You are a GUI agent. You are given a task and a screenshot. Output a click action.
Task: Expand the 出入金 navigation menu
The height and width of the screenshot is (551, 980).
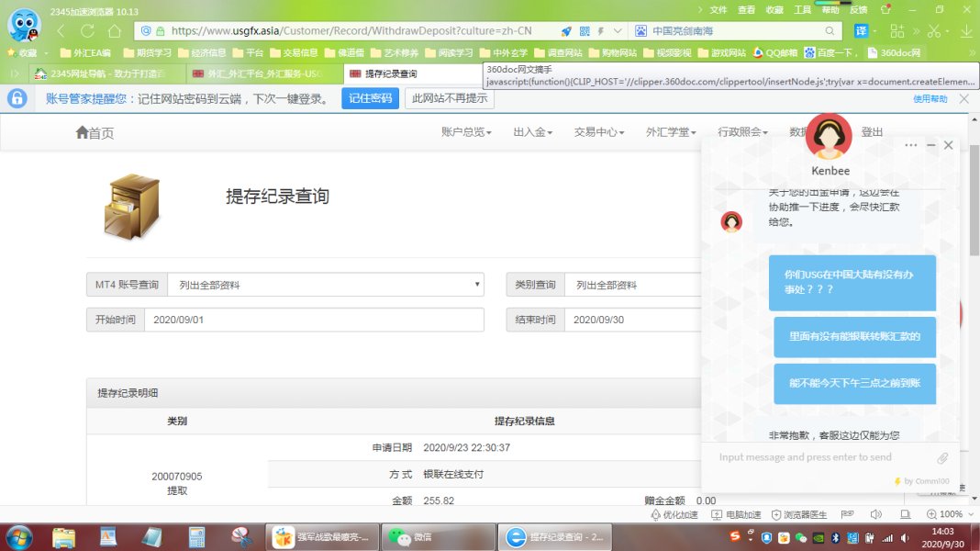[532, 132]
